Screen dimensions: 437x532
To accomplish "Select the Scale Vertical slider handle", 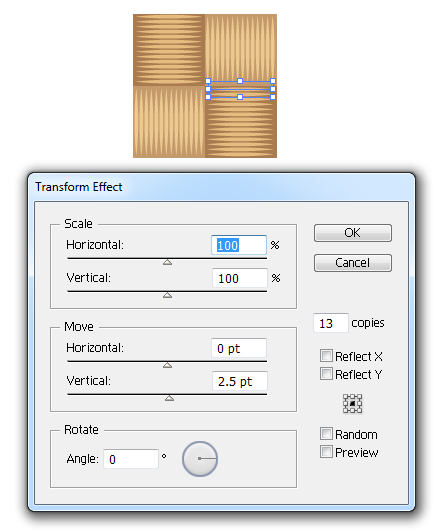I will click(x=167, y=296).
